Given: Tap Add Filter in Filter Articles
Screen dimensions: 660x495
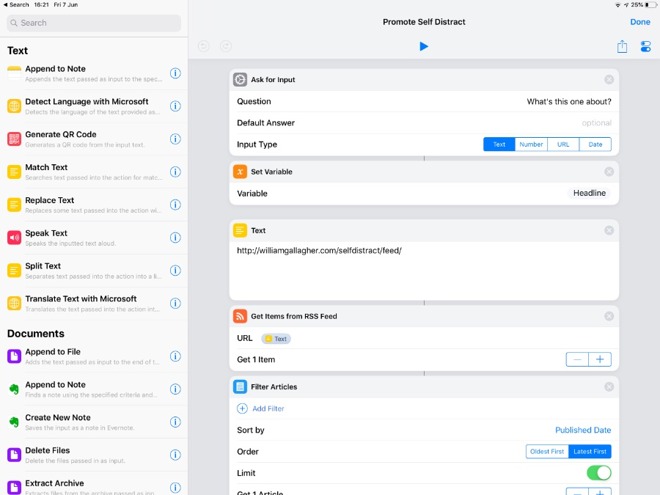Looking at the screenshot, I should [261, 408].
